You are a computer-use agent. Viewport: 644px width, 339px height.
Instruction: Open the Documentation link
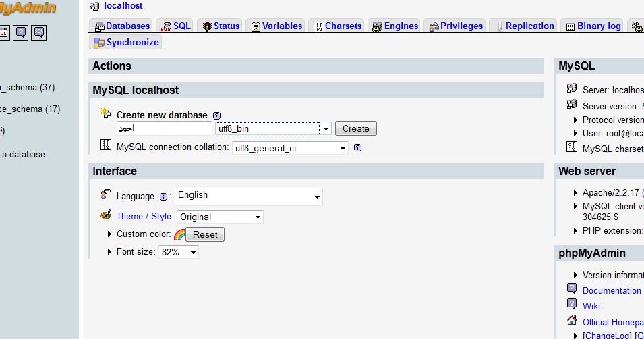[x=612, y=290]
